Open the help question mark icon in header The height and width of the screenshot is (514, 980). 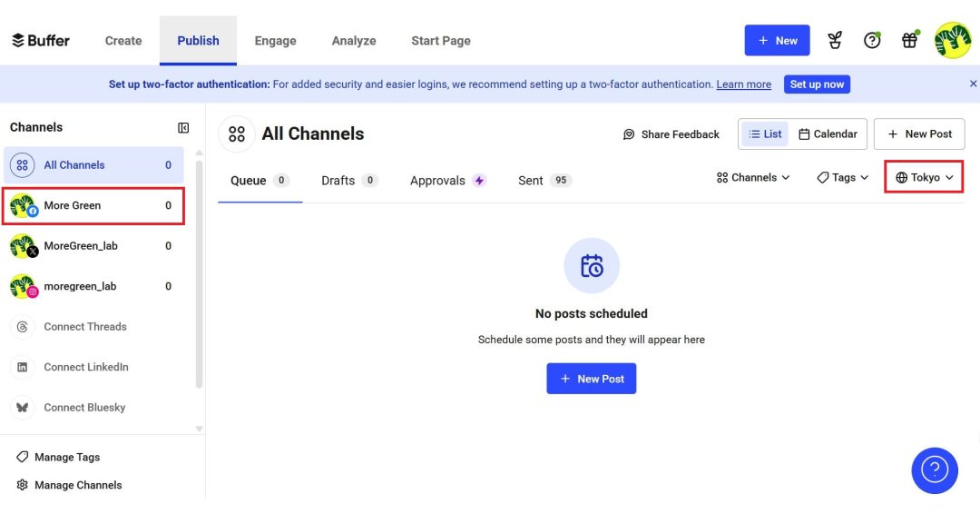click(x=872, y=41)
